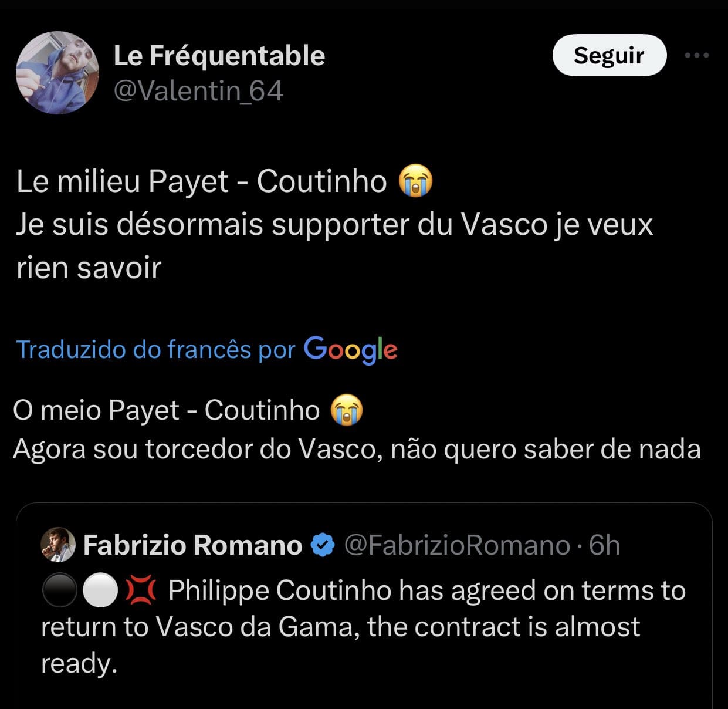Click the crying emoji in the French text
This screenshot has height=709, width=728.
click(x=415, y=181)
